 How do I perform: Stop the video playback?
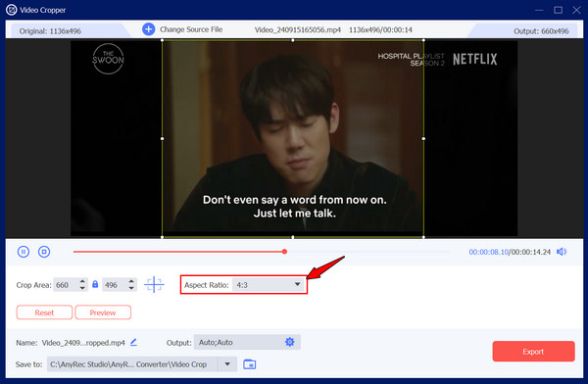click(44, 252)
